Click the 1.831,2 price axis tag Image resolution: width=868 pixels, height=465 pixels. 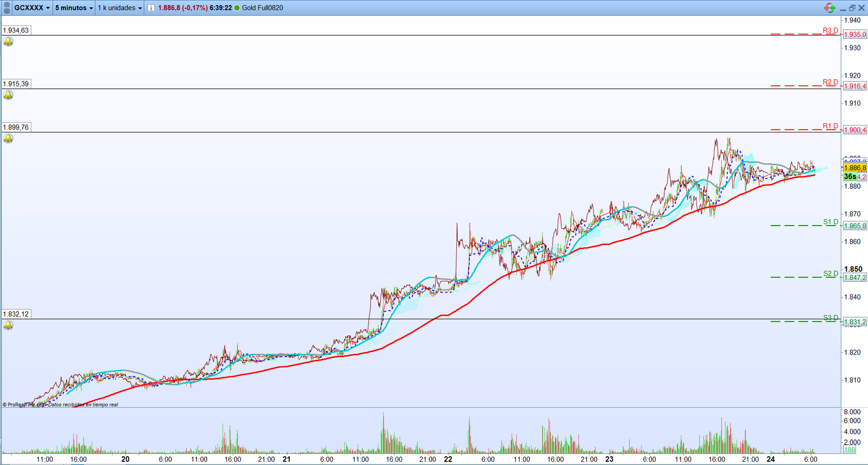[855, 322]
